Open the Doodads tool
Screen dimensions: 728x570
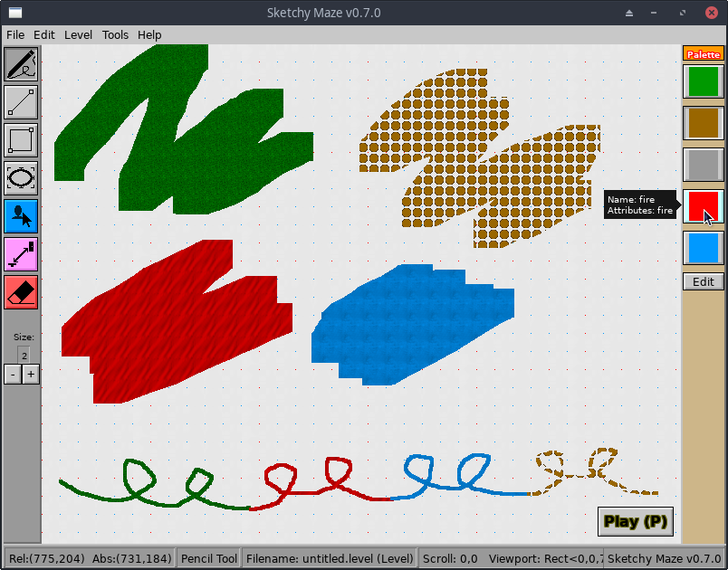(21, 216)
